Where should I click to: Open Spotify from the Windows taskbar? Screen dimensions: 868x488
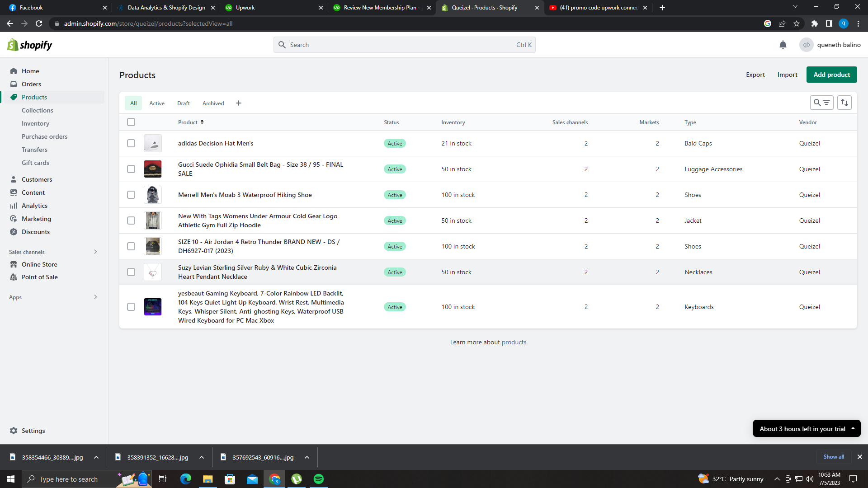319,479
